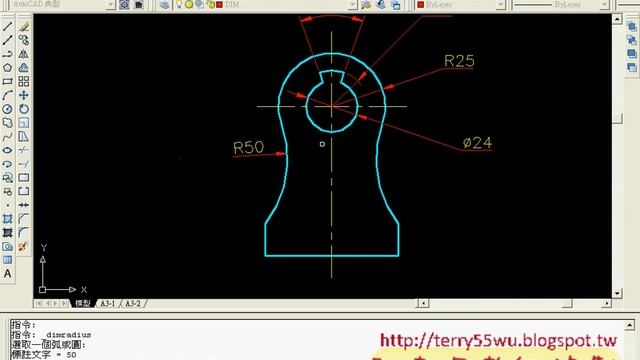Viewport: 640px width, 360px height.
Task: Select the Array tool
Action: pos(24,82)
